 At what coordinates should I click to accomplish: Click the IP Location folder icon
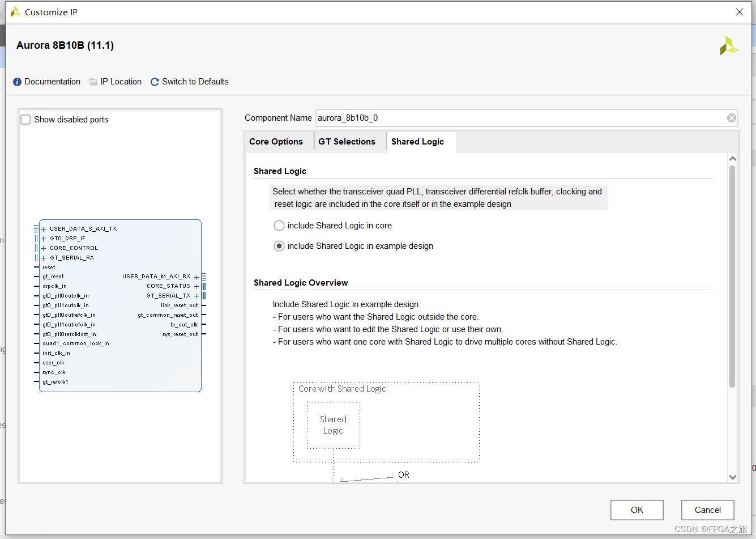(93, 82)
